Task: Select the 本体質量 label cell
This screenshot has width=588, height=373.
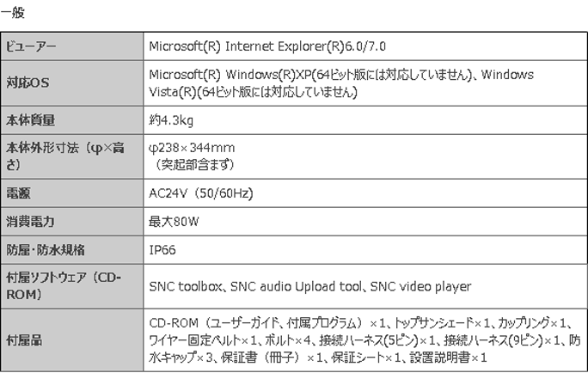Action: (72, 120)
